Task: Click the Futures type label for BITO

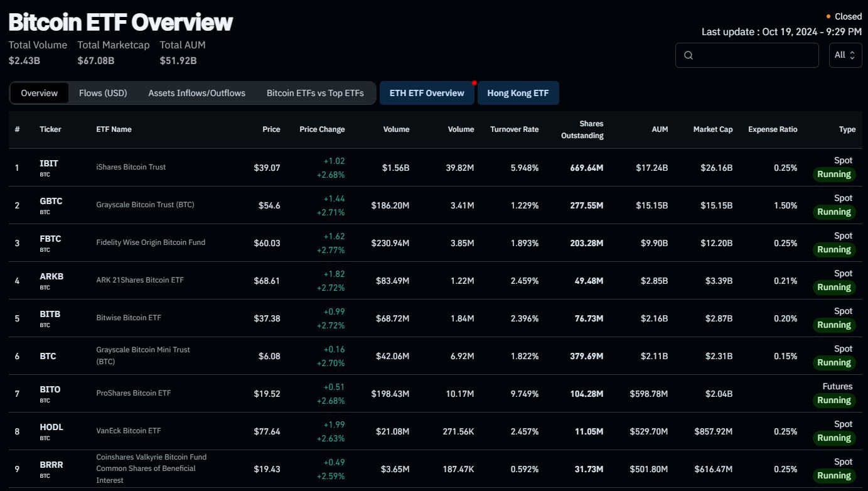Action: coord(837,386)
